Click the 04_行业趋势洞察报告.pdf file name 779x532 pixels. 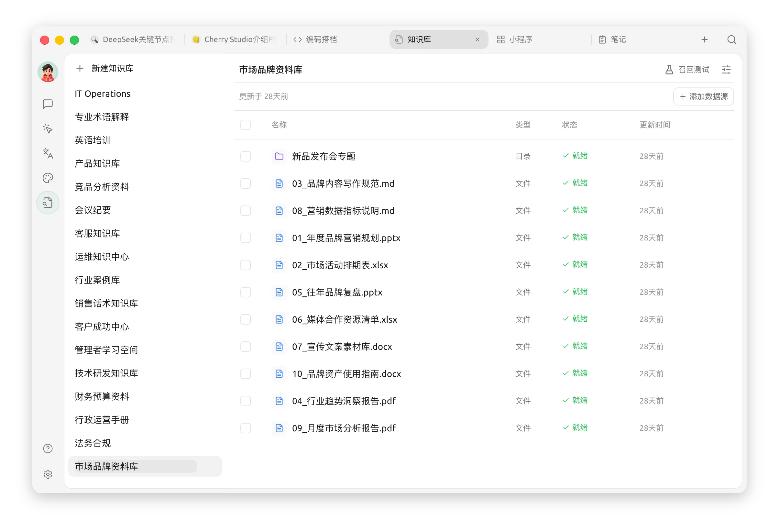[x=344, y=401]
